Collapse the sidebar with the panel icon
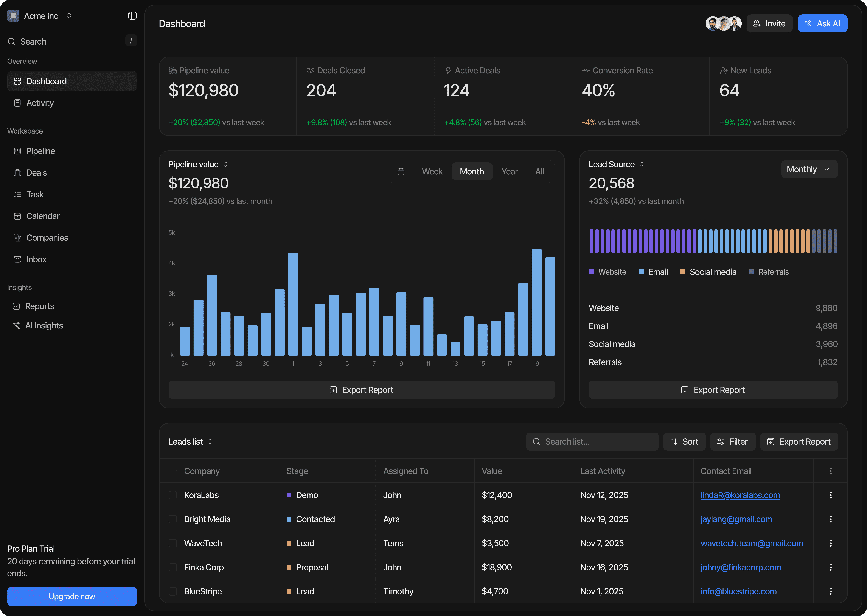 click(132, 15)
